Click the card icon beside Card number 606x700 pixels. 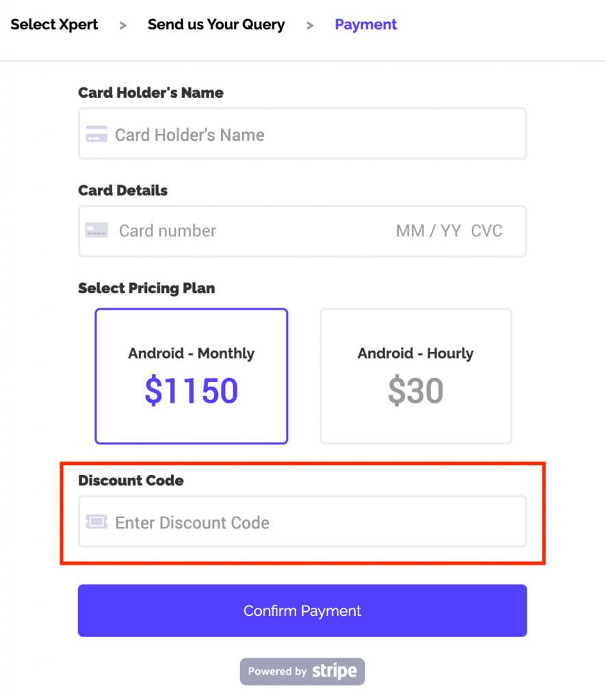(96, 230)
